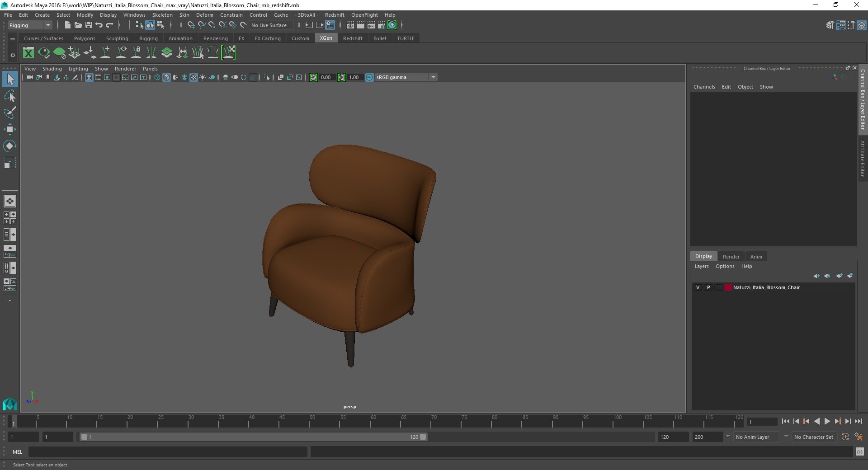
Task: Open the Rigging menu set dropdown
Action: 30,25
